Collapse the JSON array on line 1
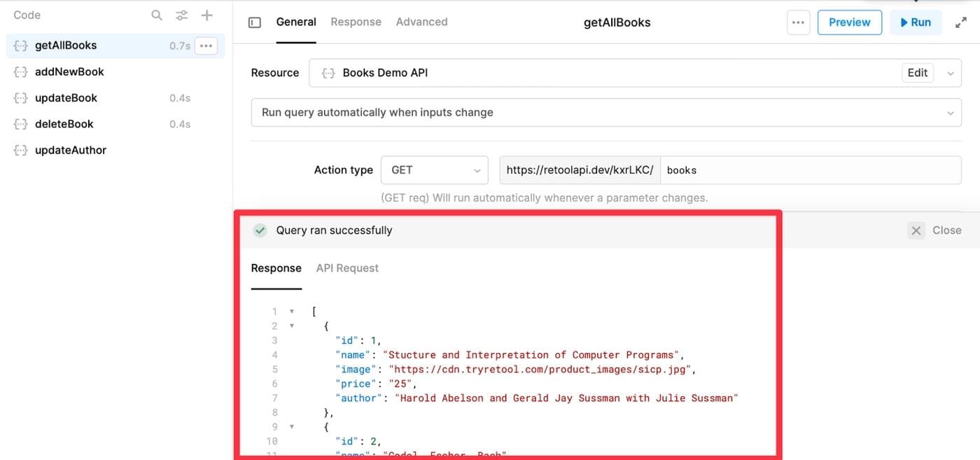 click(x=292, y=311)
